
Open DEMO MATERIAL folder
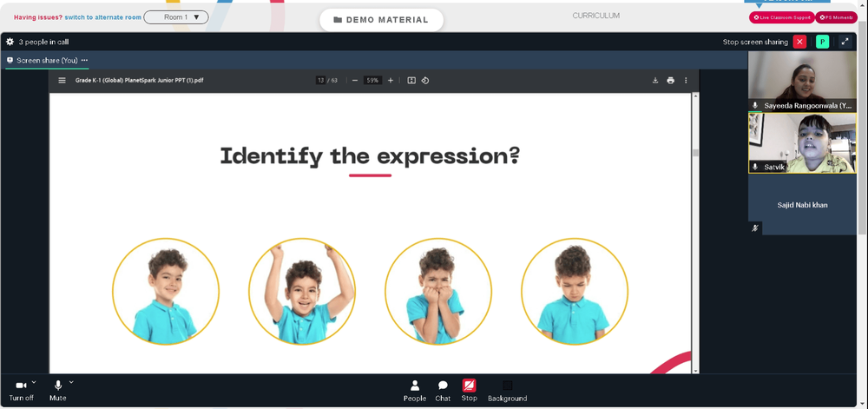(x=381, y=20)
